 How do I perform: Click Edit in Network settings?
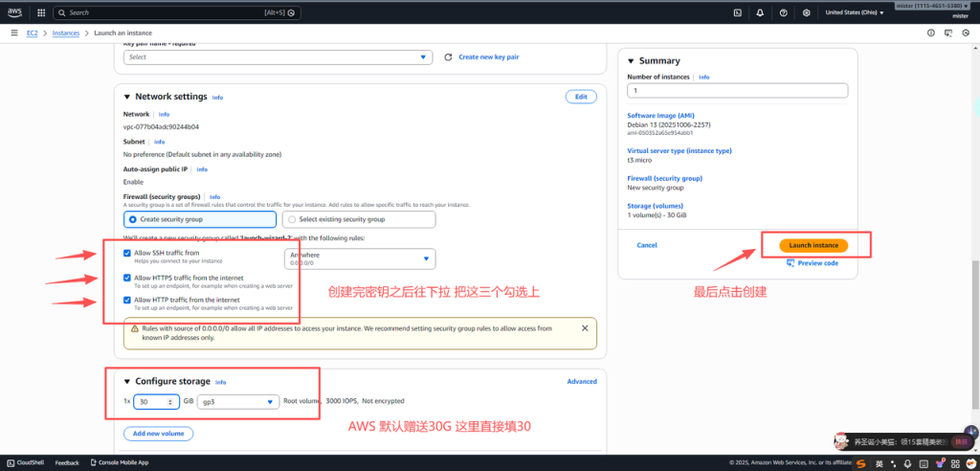click(x=581, y=97)
